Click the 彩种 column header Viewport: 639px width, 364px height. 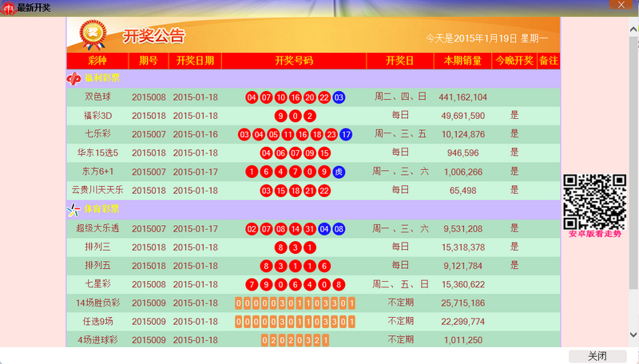point(97,61)
